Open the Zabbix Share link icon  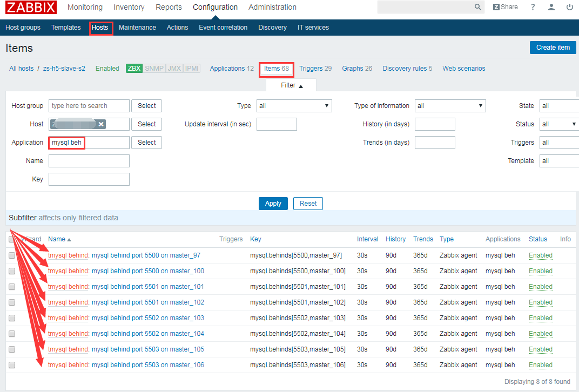tap(505, 7)
